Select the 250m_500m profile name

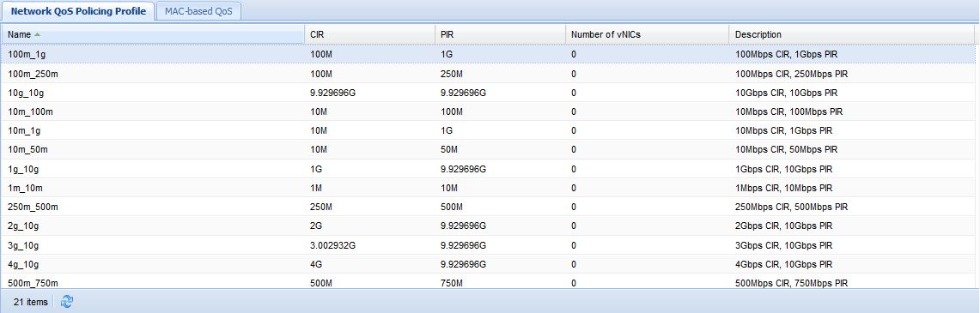click(x=33, y=207)
